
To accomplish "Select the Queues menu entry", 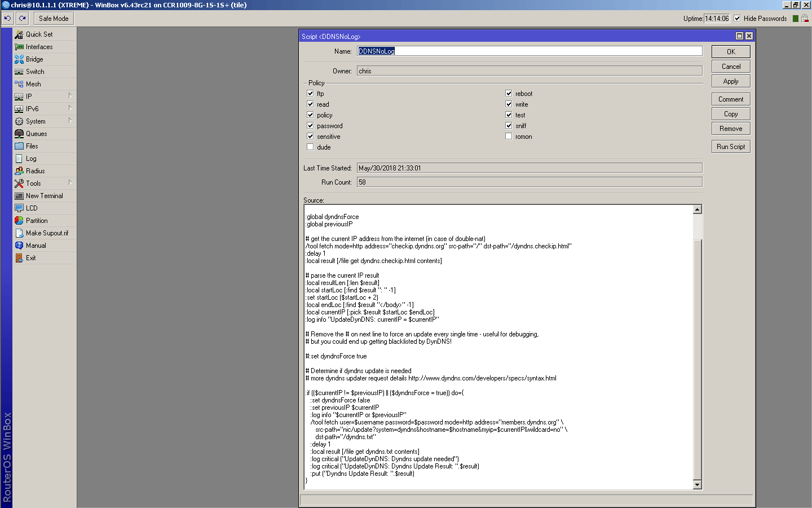I will [x=45, y=134].
